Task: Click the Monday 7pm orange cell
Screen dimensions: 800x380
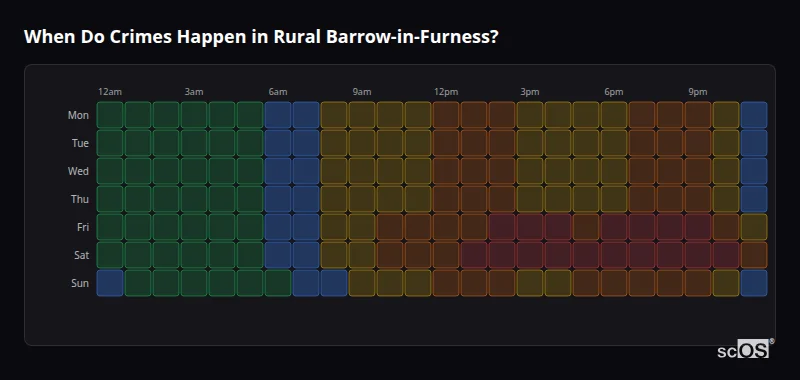Action: click(x=642, y=115)
